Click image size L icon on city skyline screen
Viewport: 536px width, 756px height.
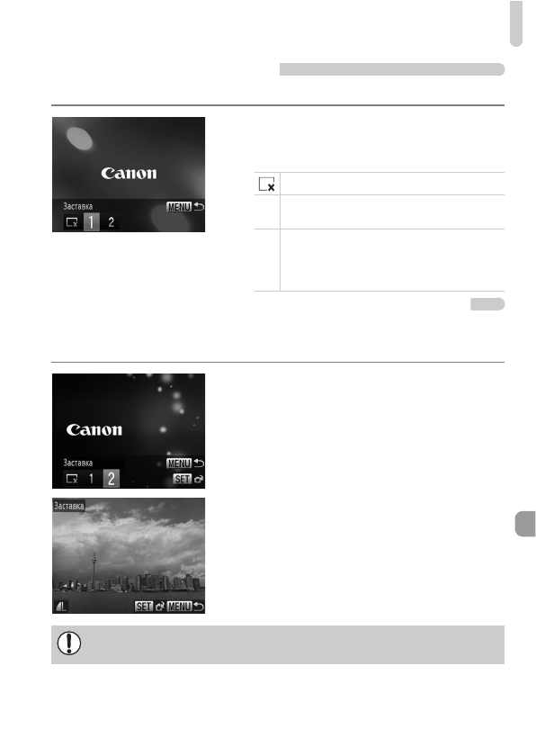(61, 607)
